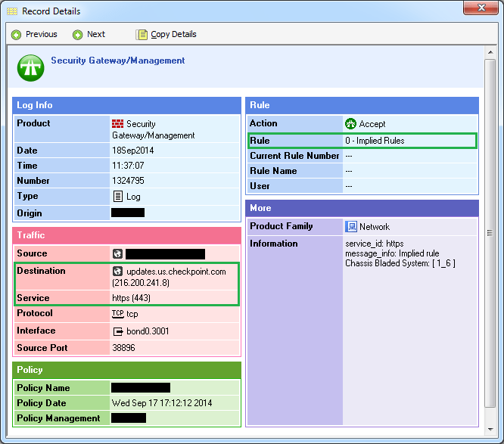Select the More section header

coord(362,208)
